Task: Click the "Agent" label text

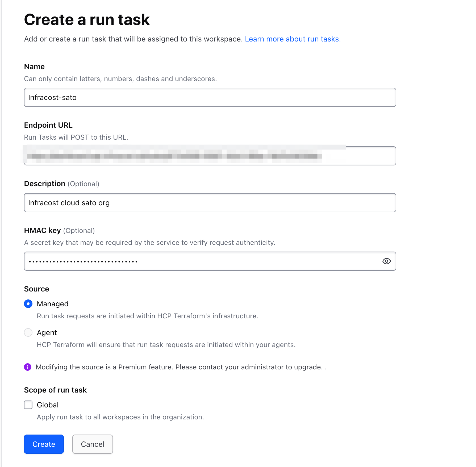Action: tap(47, 332)
